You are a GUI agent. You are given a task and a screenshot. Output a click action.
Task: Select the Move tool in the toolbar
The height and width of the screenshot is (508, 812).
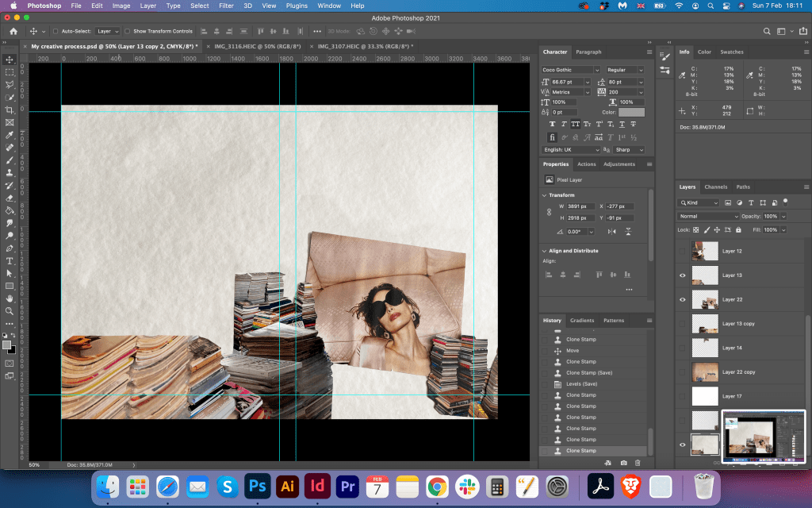10,60
